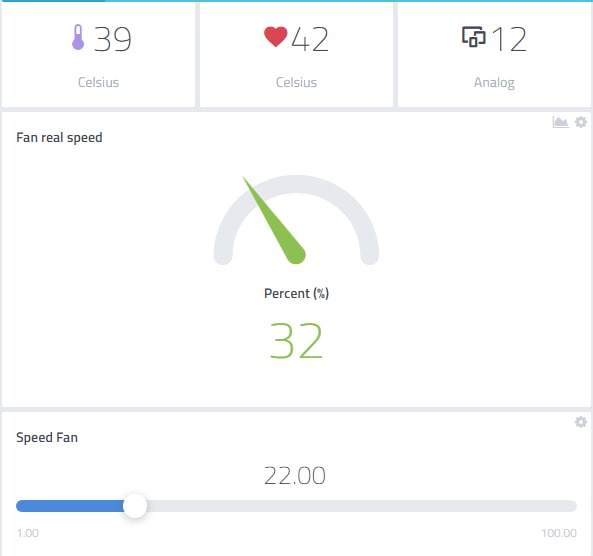Click the Analog label
The image size is (593, 556).
click(494, 82)
